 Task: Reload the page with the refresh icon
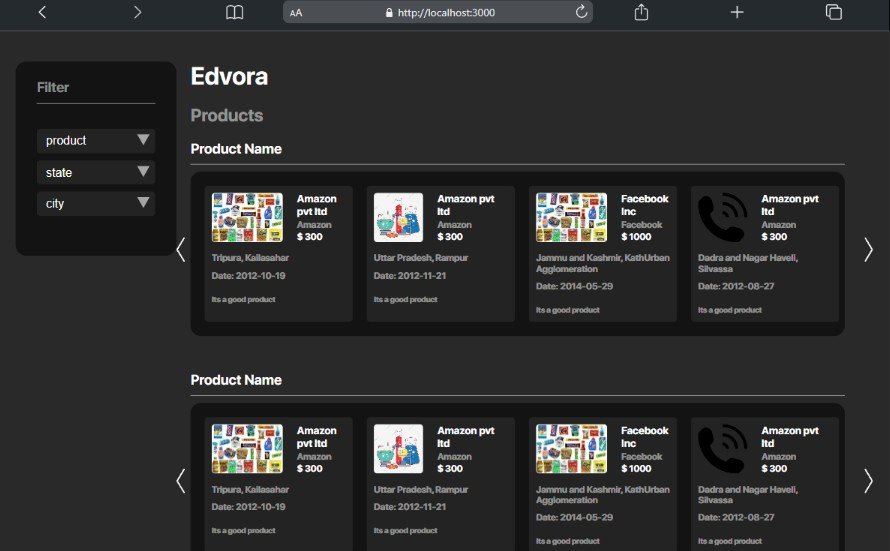coord(581,12)
